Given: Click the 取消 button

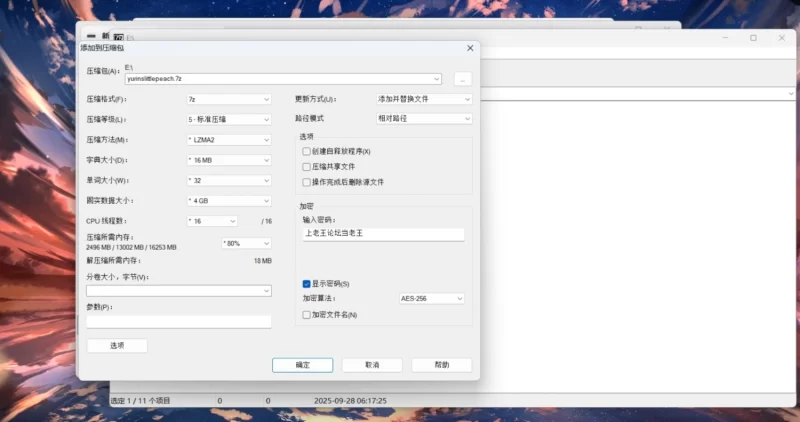Looking at the screenshot, I should coord(372,365).
